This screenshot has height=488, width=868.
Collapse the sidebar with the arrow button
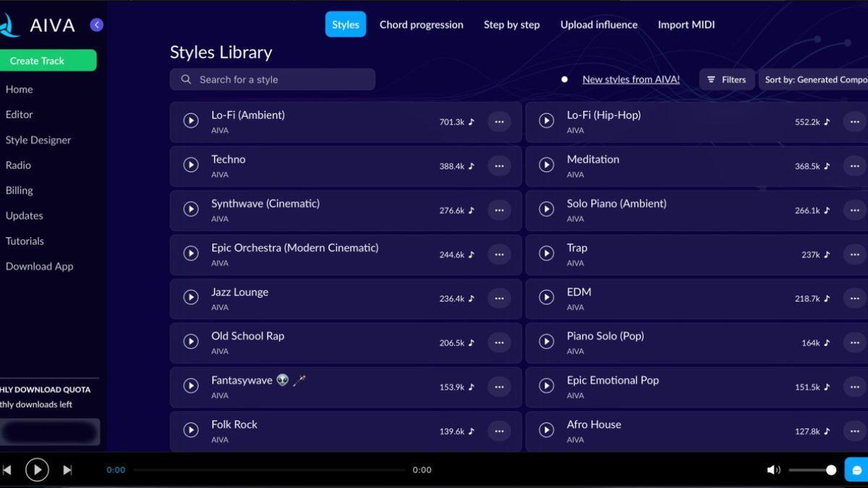click(96, 25)
